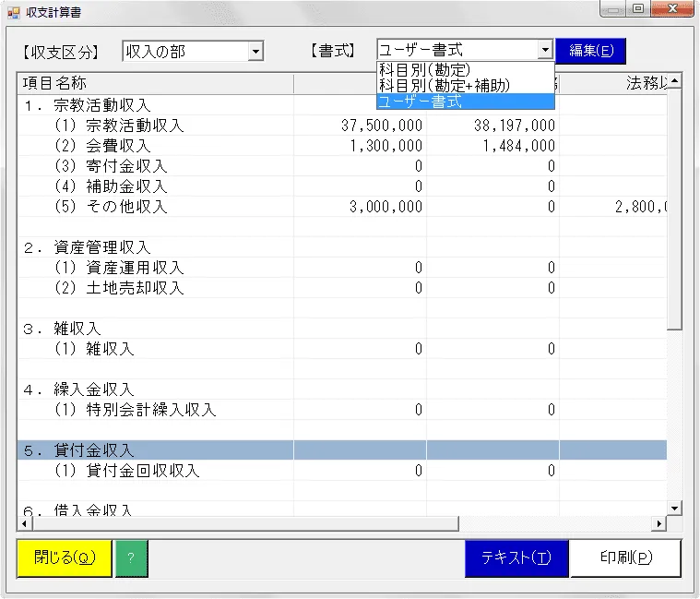Click the vertical scrollbar thumb
Image resolution: width=700 pixels, height=599 pixels.
click(674, 209)
